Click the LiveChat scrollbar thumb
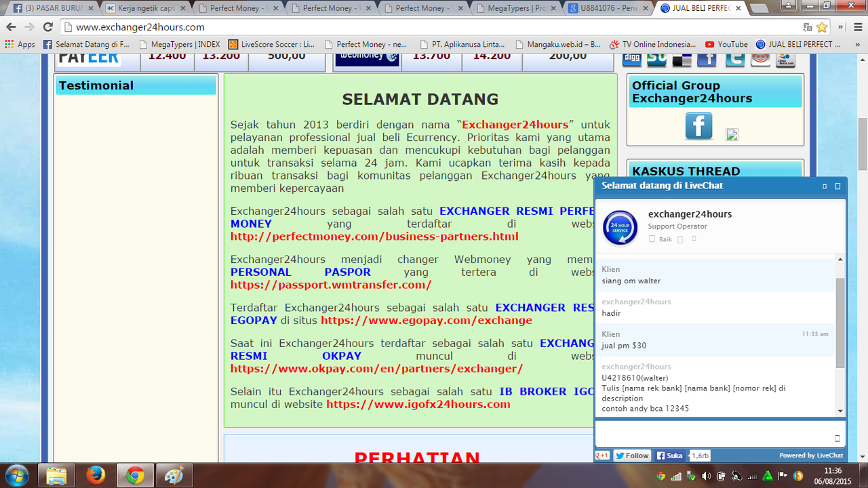The width and height of the screenshot is (868, 488). tap(841, 323)
